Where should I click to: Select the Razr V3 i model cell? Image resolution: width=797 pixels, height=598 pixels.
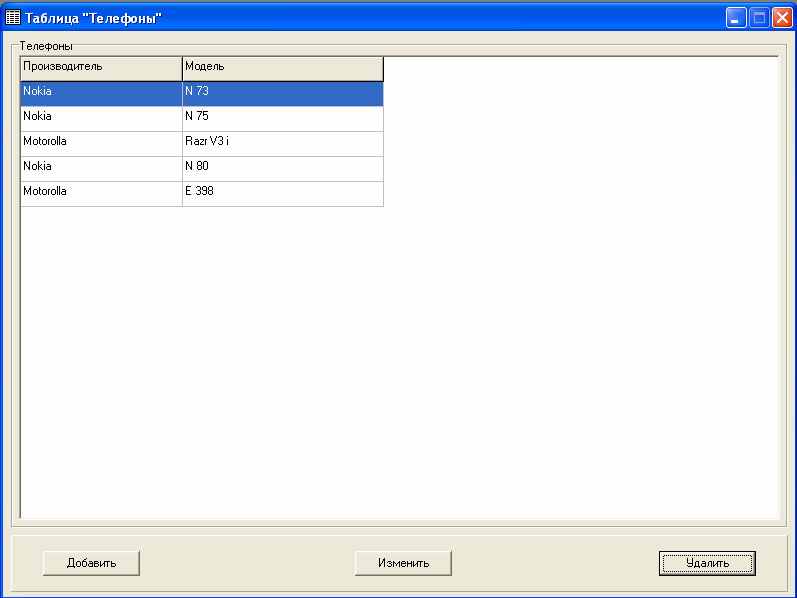pyautogui.click(x=283, y=144)
